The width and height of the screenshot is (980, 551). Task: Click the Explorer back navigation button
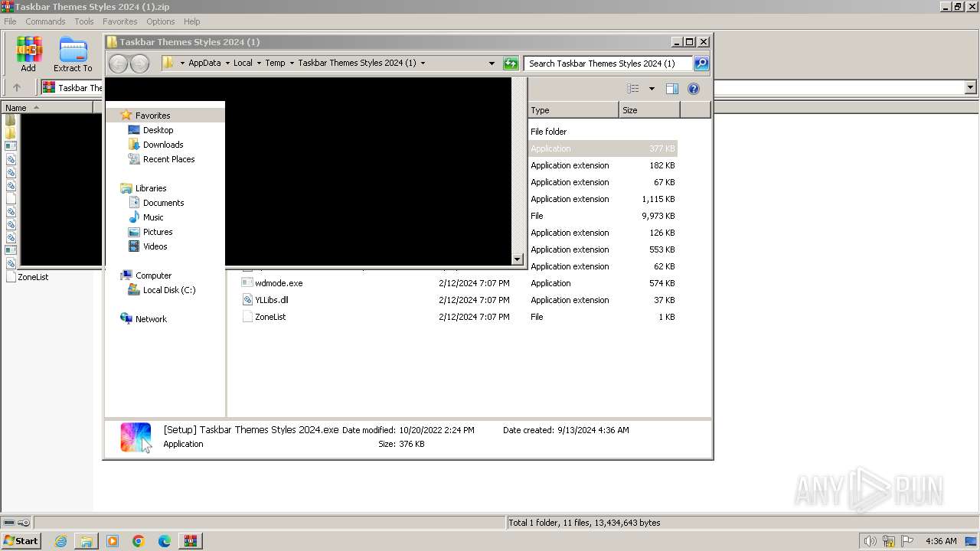[x=119, y=64]
